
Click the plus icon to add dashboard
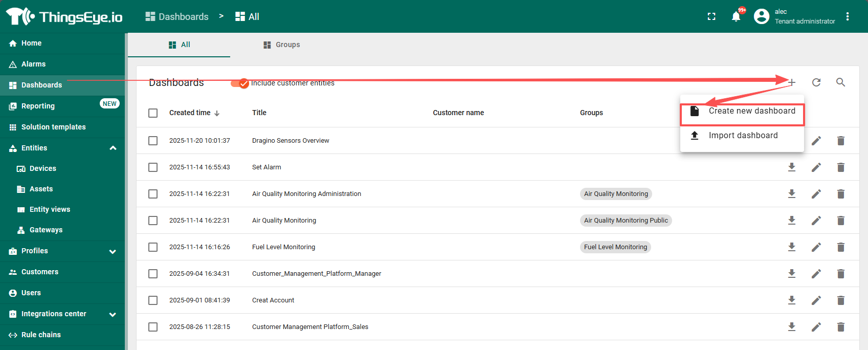click(792, 82)
